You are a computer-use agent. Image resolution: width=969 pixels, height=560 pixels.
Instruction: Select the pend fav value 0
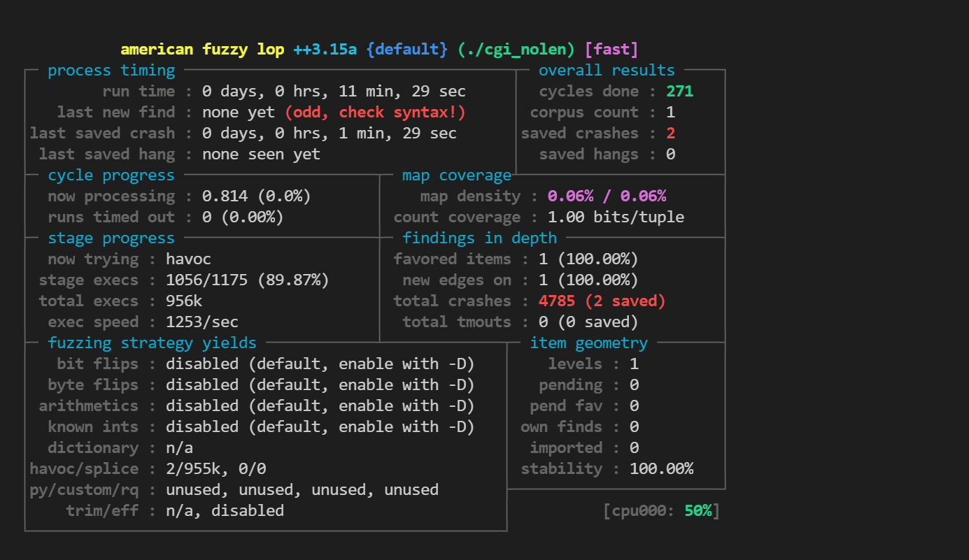[634, 406]
